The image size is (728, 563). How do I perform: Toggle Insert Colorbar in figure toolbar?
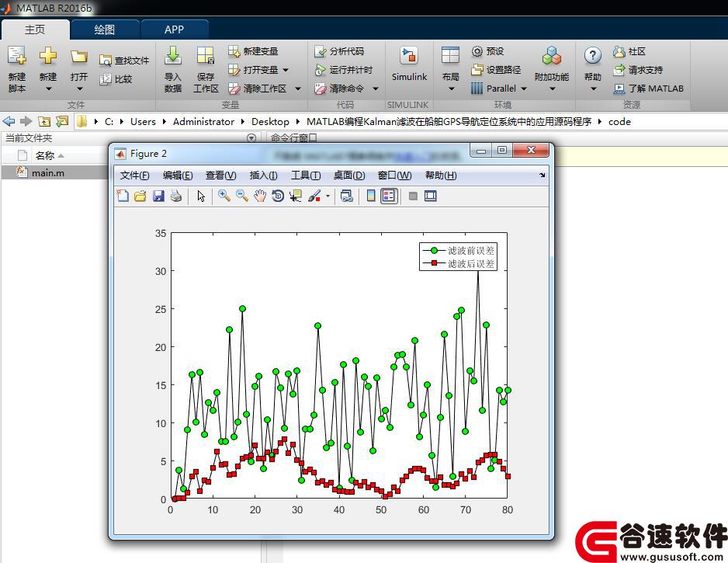370,196
